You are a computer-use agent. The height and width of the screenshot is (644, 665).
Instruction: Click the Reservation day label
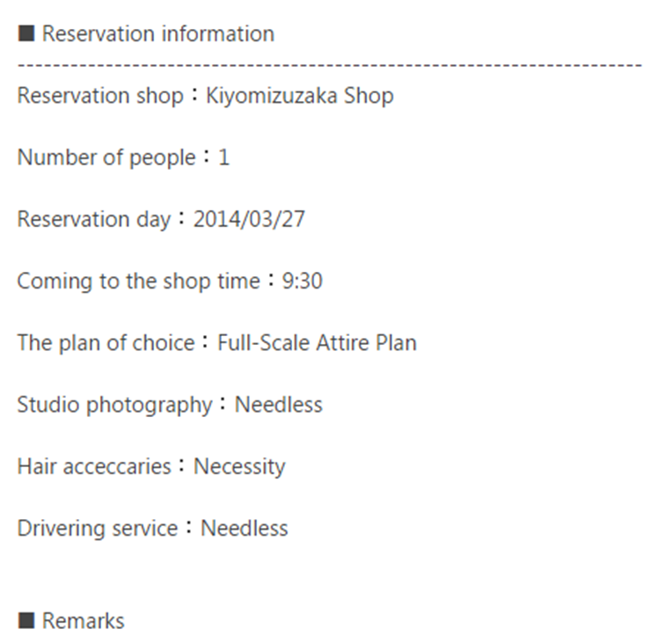tap(94, 219)
